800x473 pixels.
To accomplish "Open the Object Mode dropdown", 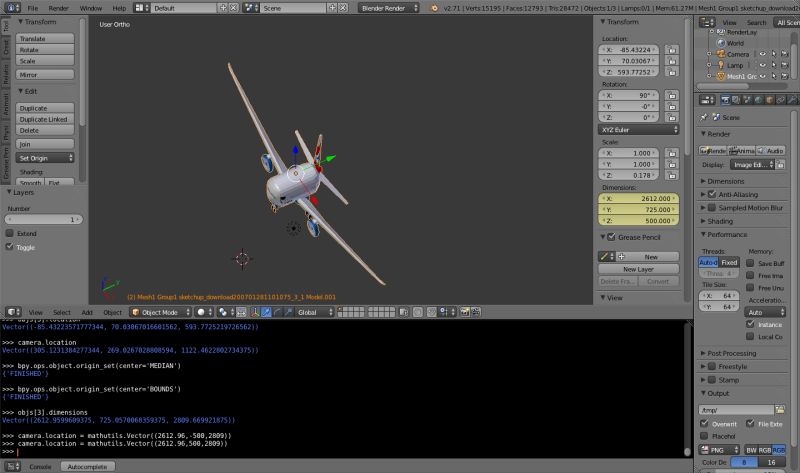I will pos(160,312).
